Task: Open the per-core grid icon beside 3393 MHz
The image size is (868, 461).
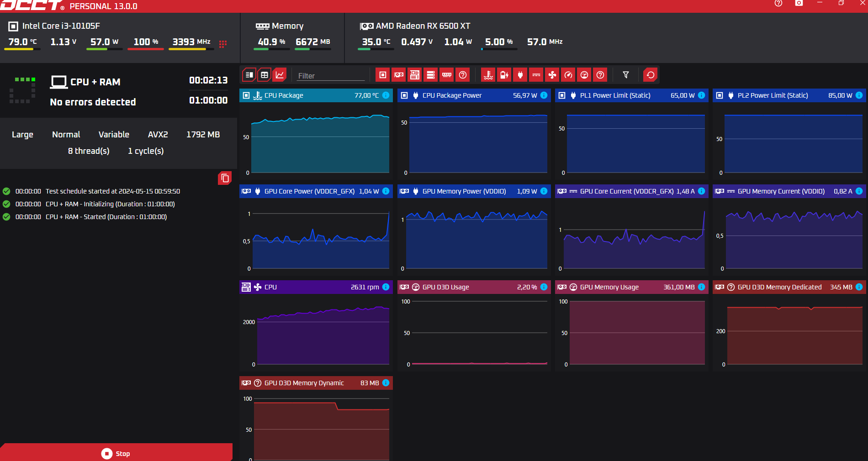Action: pos(223,44)
